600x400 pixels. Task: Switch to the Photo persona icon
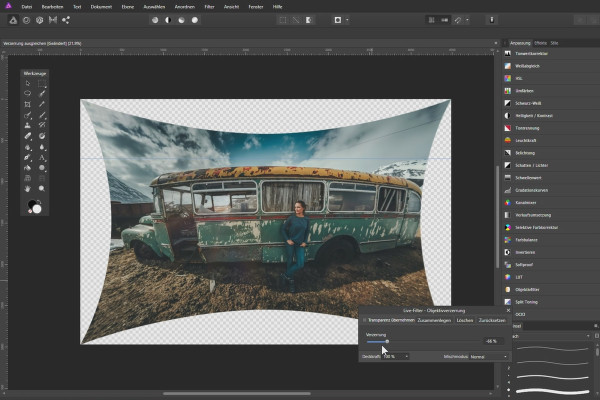(x=13, y=20)
